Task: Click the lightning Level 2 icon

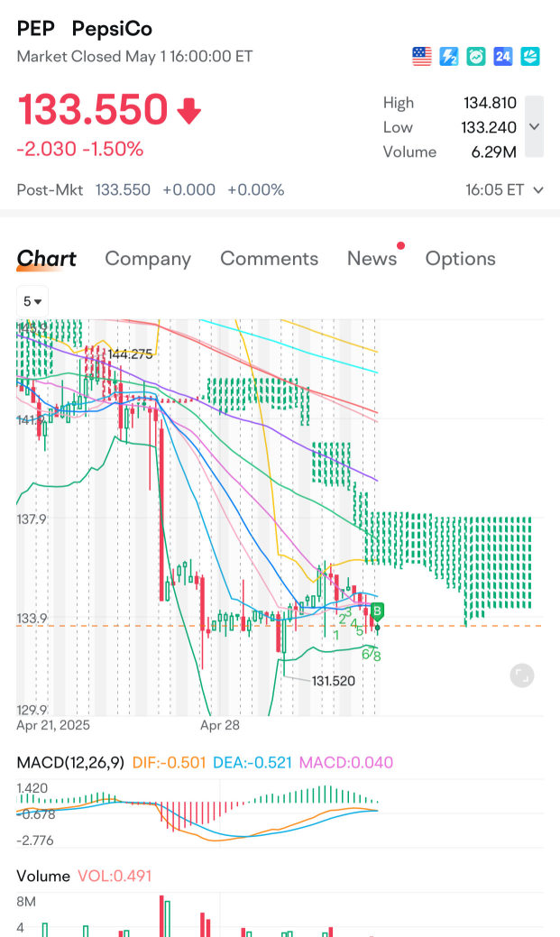Action: (x=449, y=57)
